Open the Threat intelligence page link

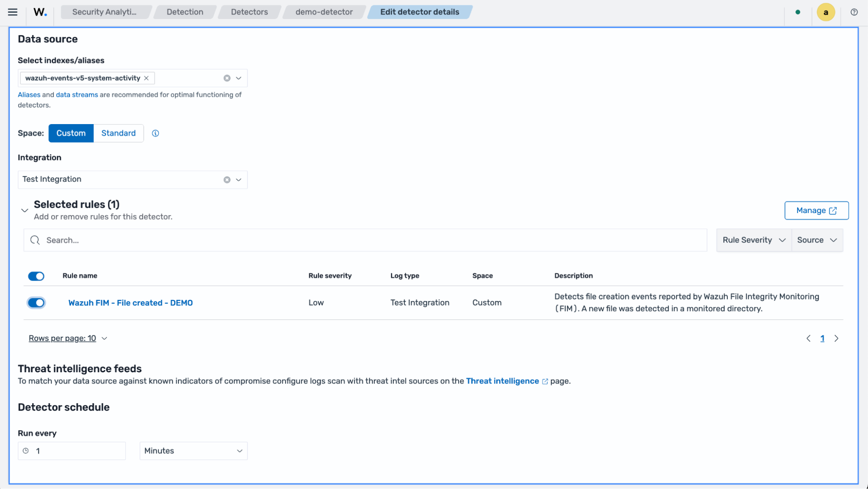[x=507, y=381]
